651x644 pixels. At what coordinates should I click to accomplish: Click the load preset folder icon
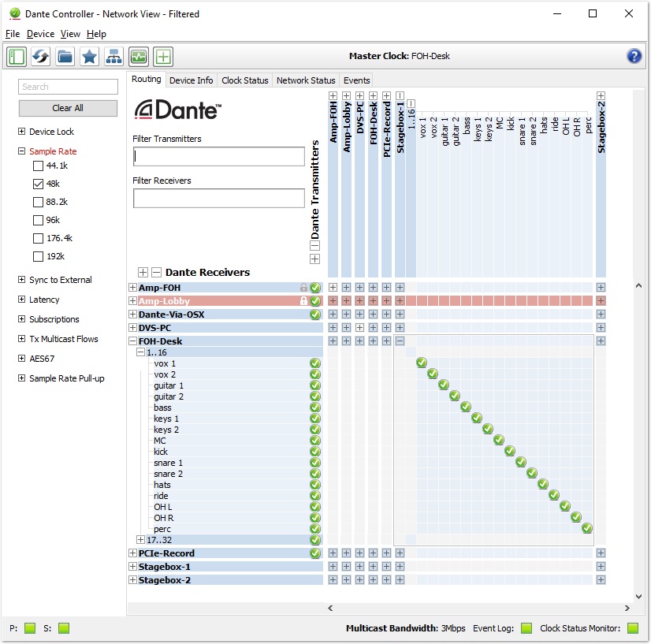click(x=65, y=56)
